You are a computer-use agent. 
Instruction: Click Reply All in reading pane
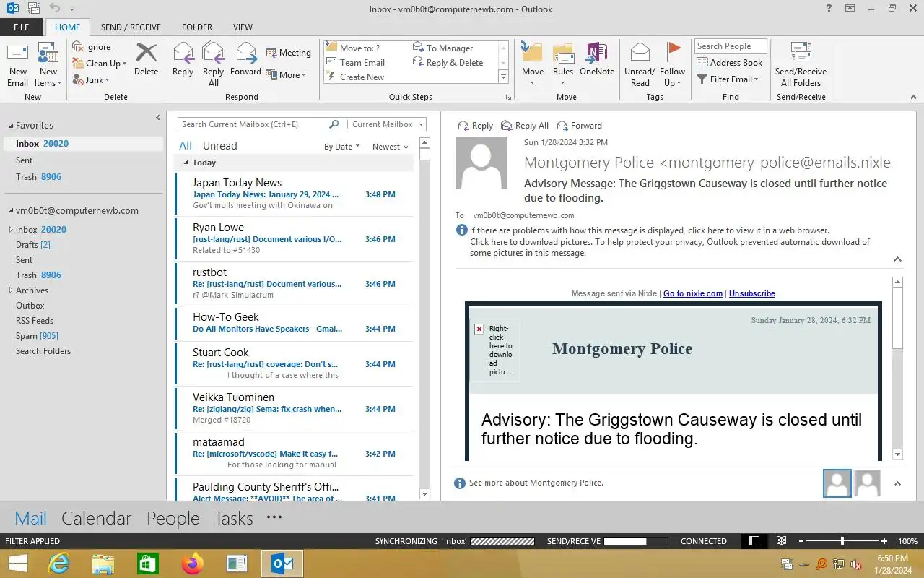click(525, 126)
